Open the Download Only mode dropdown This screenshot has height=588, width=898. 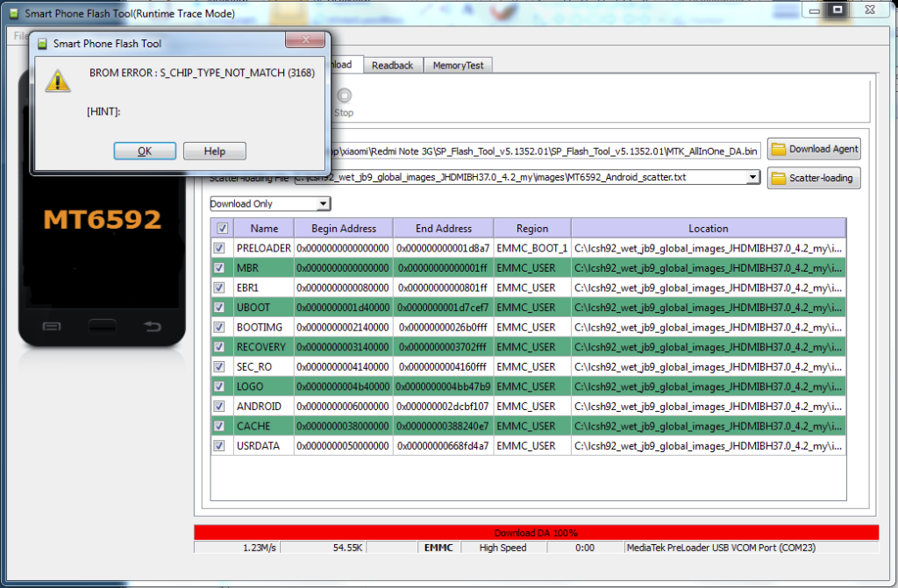tap(324, 204)
